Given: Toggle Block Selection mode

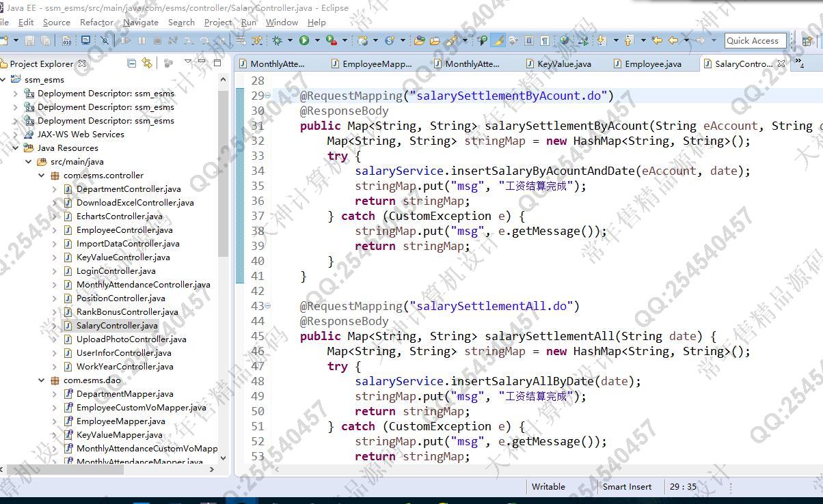Looking at the screenshot, I should coord(528,41).
